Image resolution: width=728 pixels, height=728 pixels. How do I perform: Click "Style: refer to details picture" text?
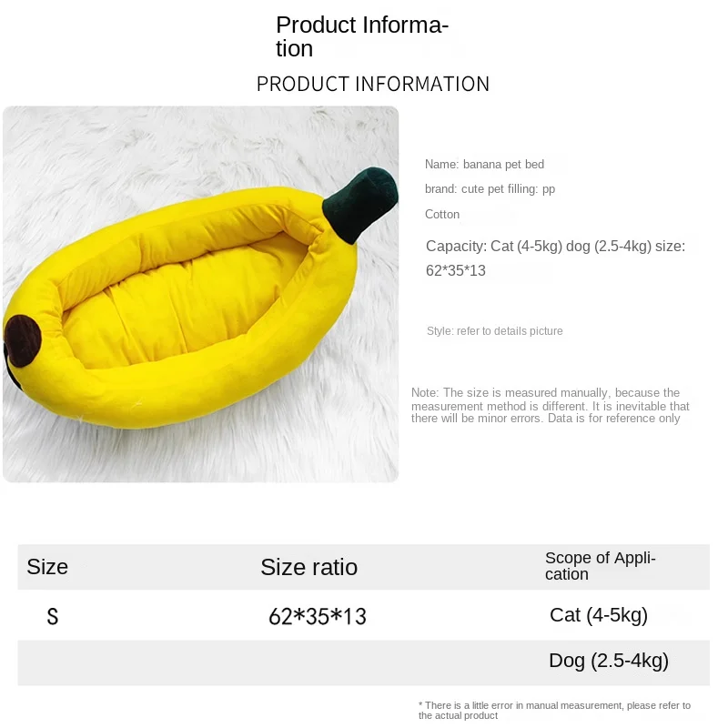point(495,331)
